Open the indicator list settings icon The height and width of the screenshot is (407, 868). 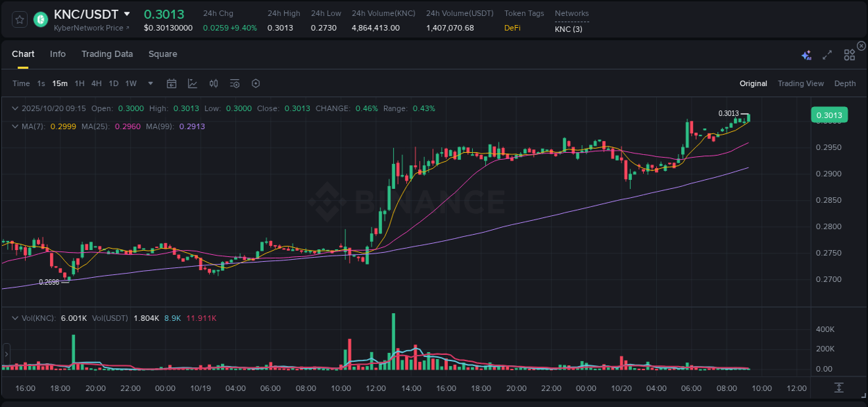(234, 83)
